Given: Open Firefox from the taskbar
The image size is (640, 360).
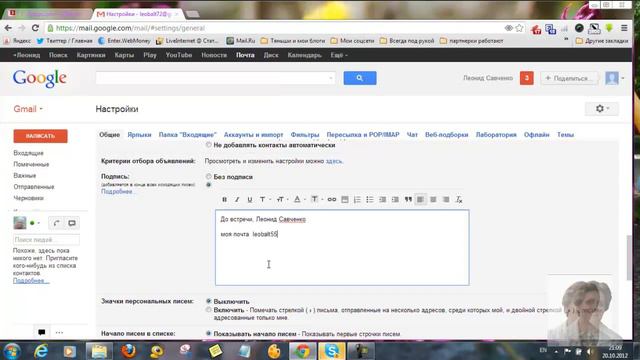Looking at the screenshot, I should point(129,351).
